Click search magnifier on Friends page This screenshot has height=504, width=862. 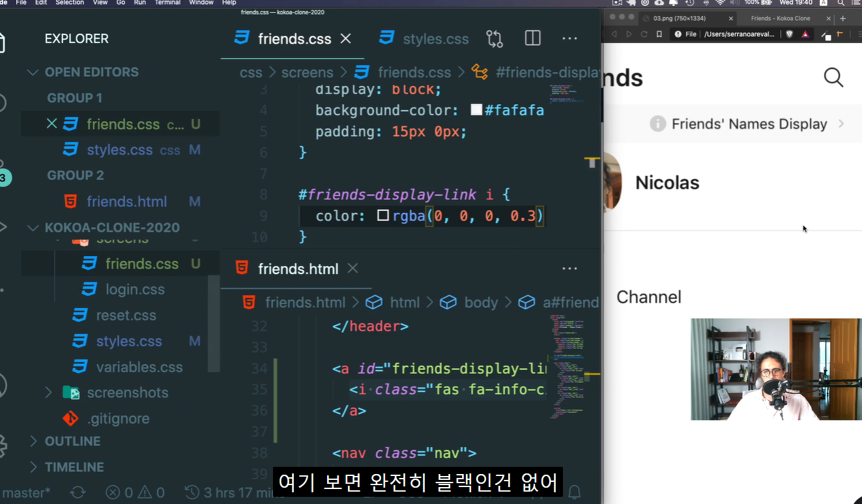[x=833, y=77]
